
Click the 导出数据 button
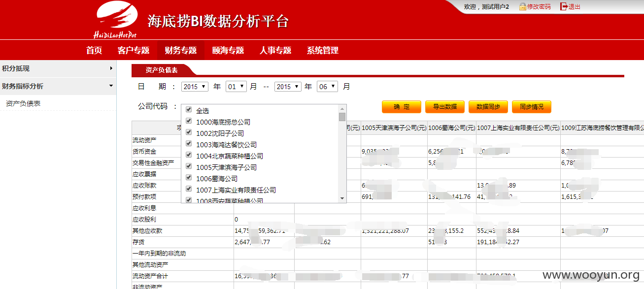click(445, 106)
